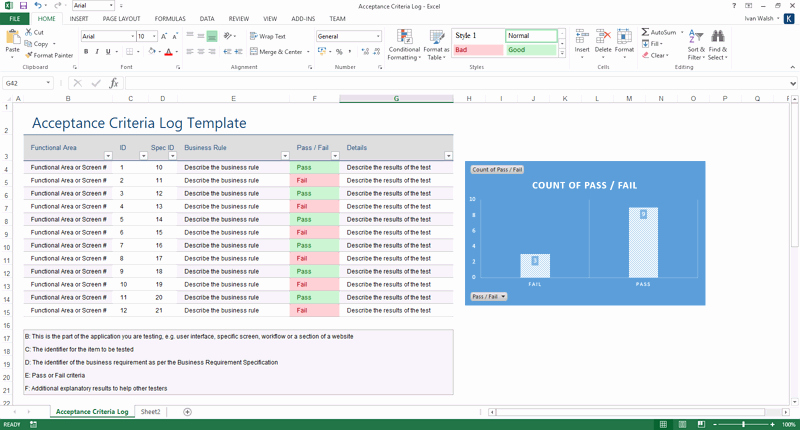Open Conditional Formatting menu
Image resolution: width=800 pixels, height=430 pixels.
[x=404, y=45]
